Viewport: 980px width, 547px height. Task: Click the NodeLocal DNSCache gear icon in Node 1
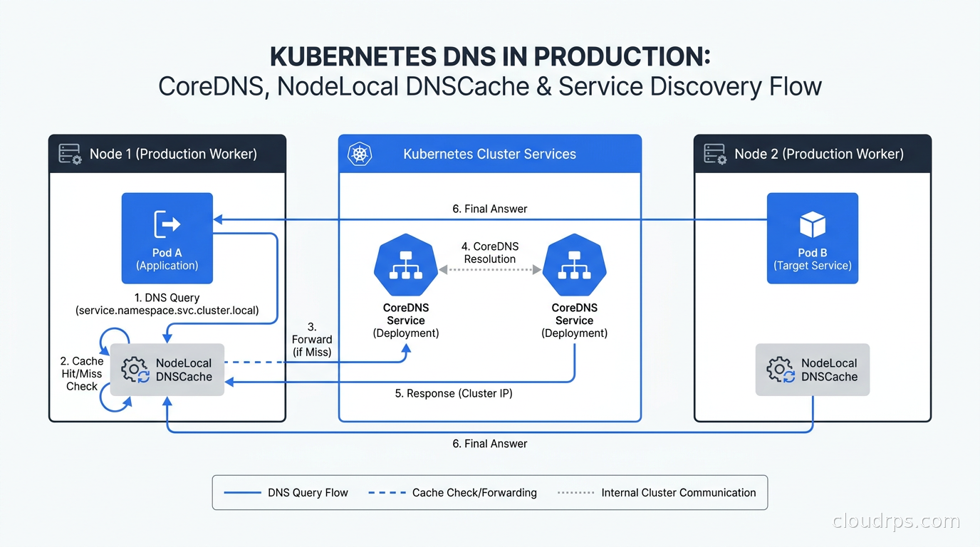click(135, 370)
